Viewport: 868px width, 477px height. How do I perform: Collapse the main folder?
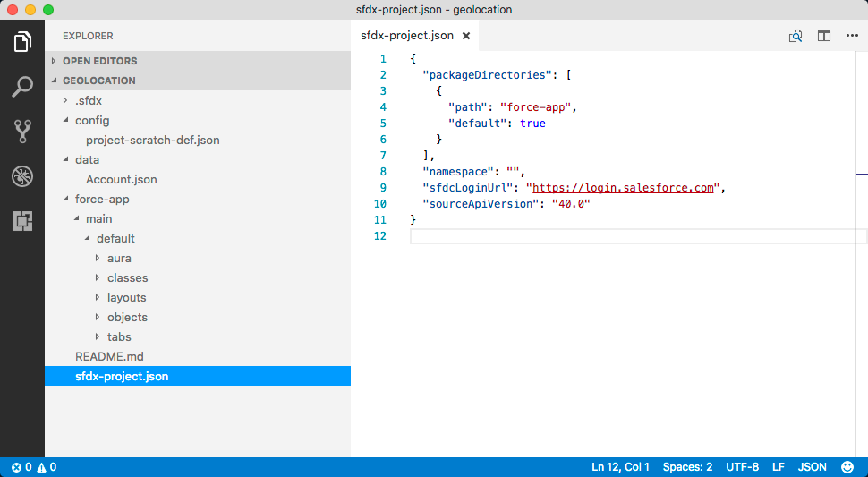tap(76, 218)
